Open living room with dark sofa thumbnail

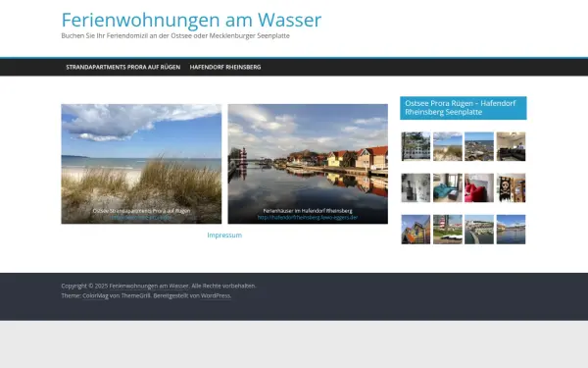512,146
